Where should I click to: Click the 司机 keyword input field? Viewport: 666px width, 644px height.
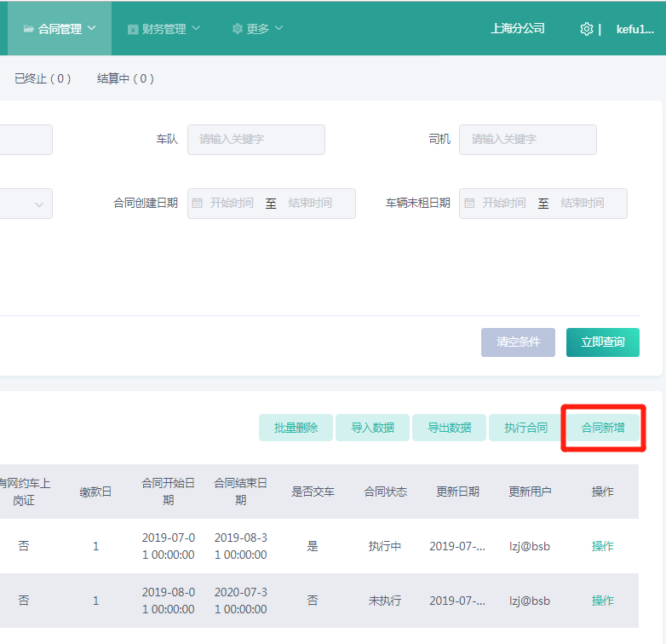527,140
